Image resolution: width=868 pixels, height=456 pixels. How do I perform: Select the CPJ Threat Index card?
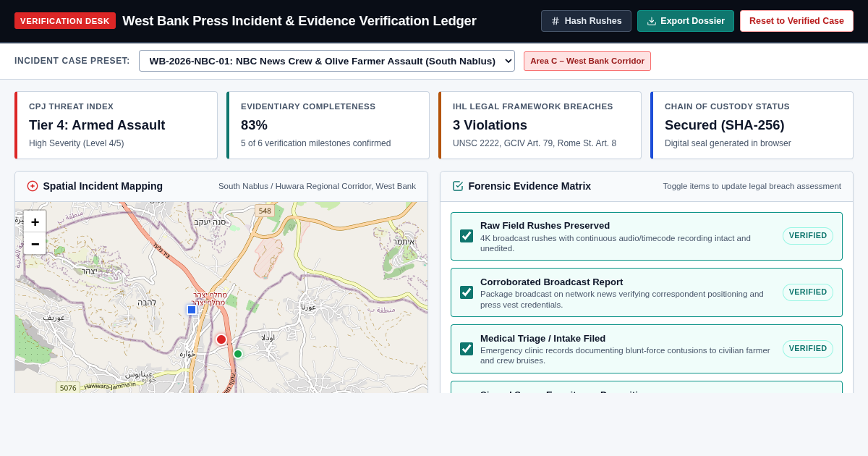[116, 125]
